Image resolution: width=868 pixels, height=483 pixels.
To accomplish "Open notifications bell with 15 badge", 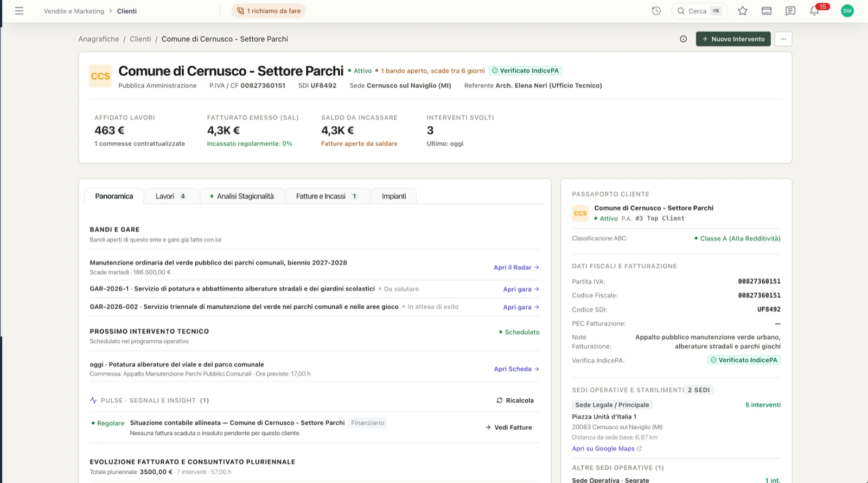I will pos(815,10).
